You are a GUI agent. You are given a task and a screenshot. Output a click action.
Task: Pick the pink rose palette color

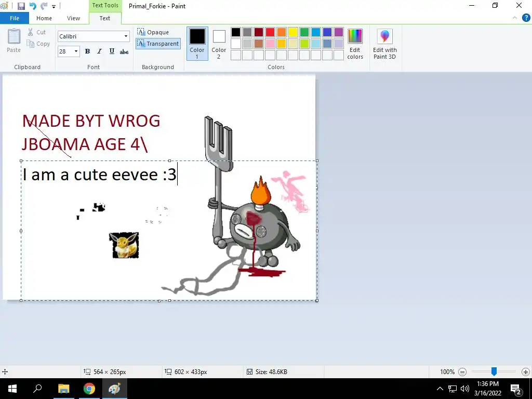[270, 44]
